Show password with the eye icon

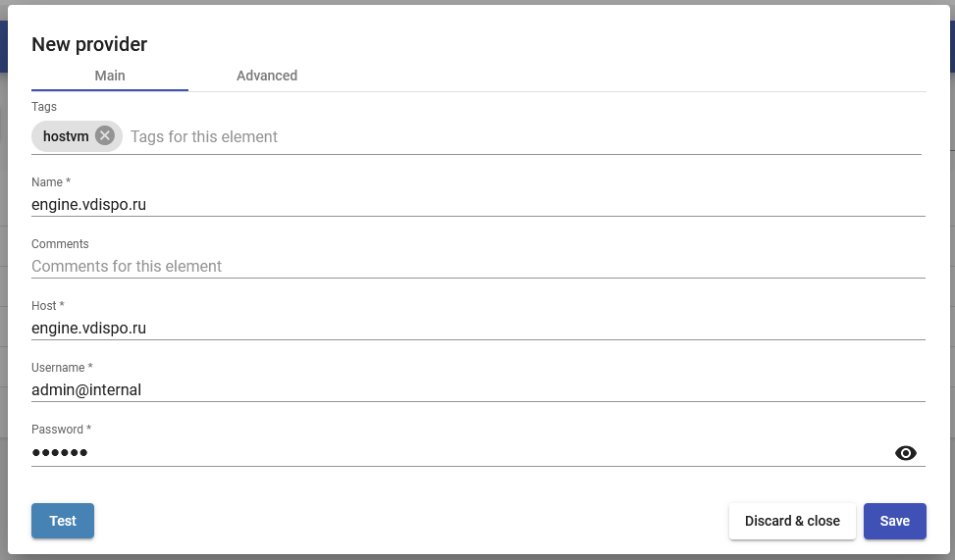pos(905,453)
